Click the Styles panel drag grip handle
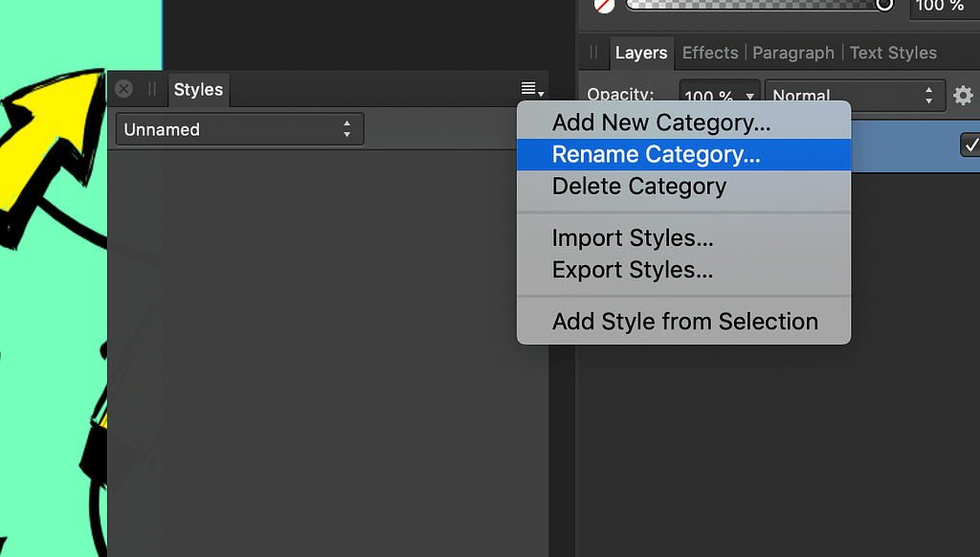 pos(152,89)
